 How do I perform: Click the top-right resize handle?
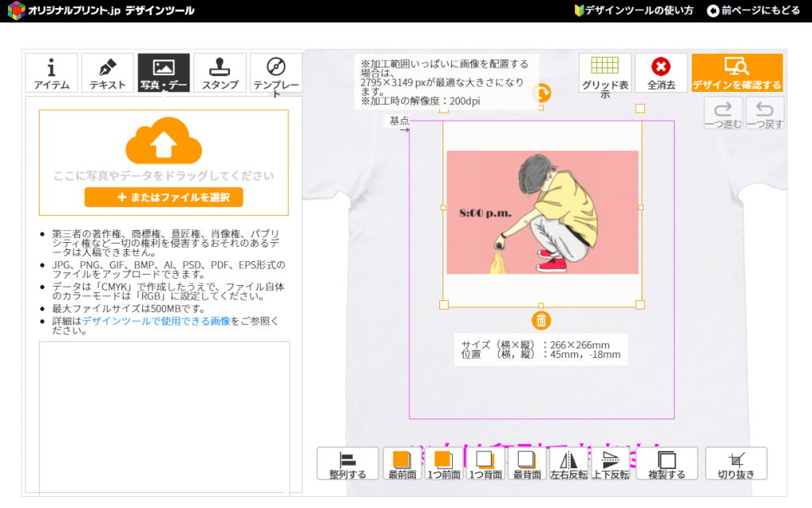tap(640, 108)
